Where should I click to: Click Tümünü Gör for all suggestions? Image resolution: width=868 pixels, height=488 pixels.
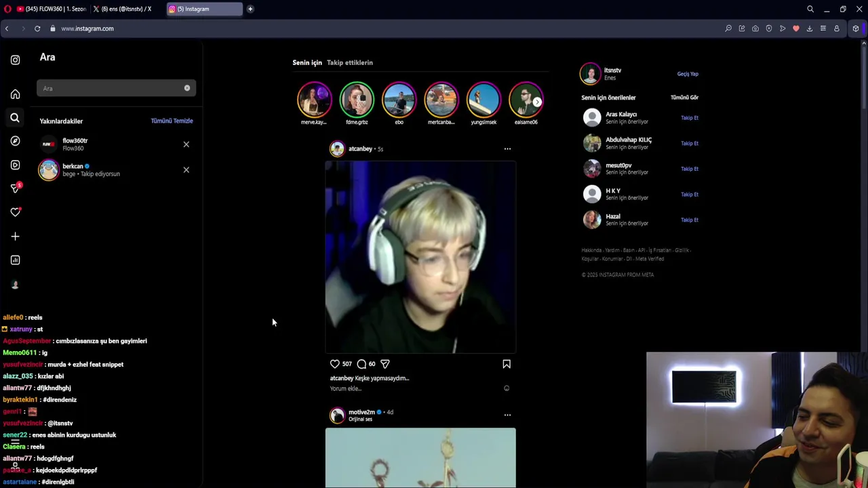(x=684, y=98)
